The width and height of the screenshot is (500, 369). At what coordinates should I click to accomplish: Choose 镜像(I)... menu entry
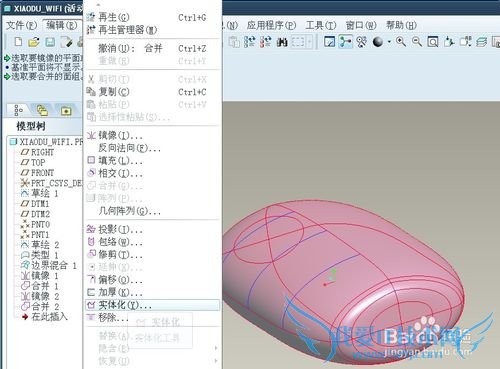(152, 135)
